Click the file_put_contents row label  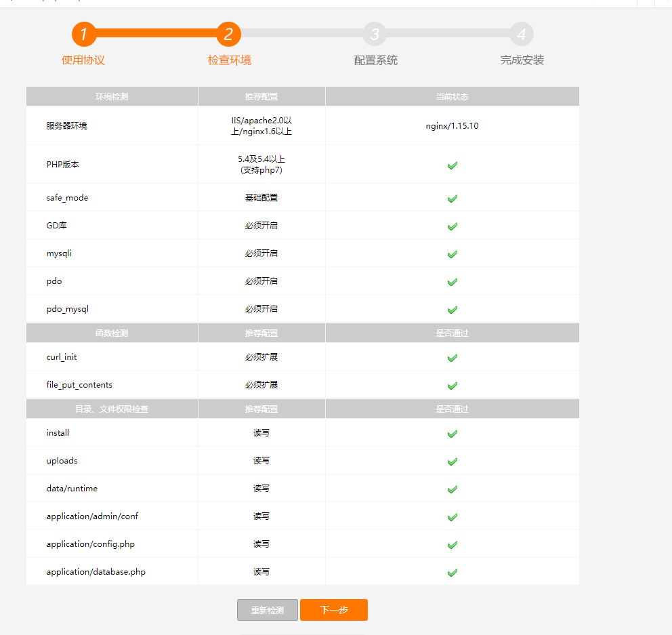pos(79,385)
